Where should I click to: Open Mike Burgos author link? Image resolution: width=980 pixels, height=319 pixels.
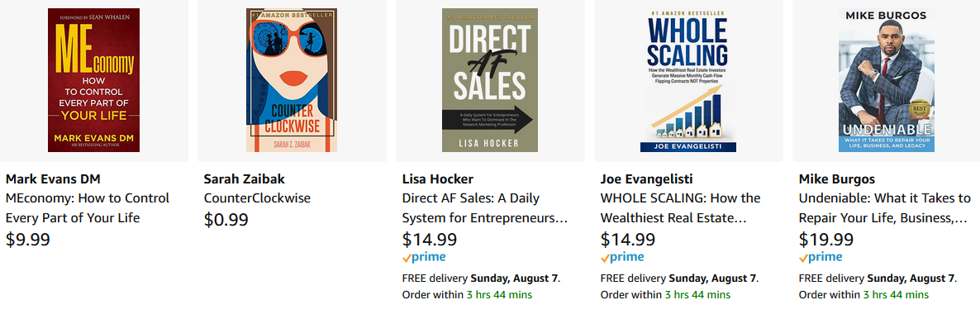pyautogui.click(x=837, y=179)
